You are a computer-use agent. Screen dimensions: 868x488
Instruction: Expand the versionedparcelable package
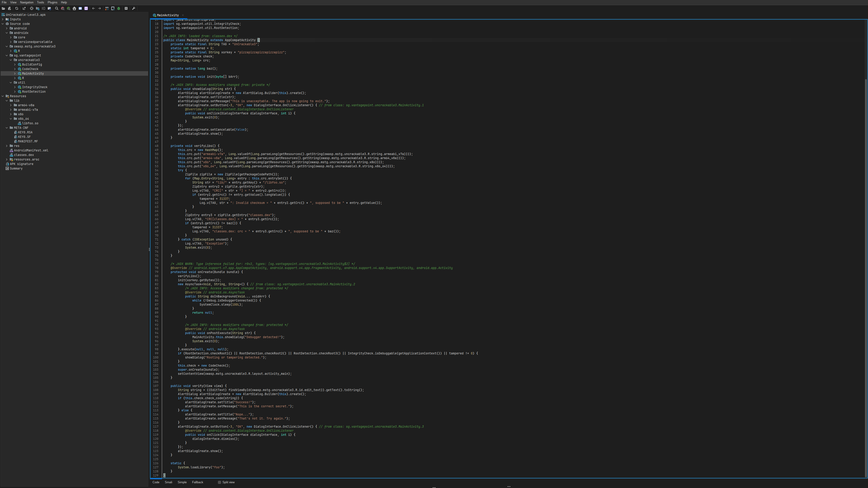(11, 42)
